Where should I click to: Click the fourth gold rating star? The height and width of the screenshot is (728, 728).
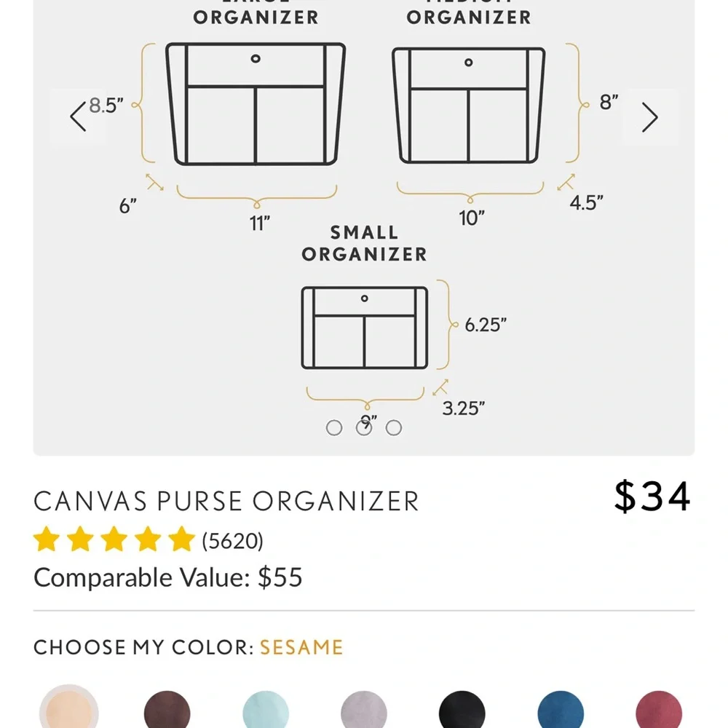pyautogui.click(x=148, y=539)
